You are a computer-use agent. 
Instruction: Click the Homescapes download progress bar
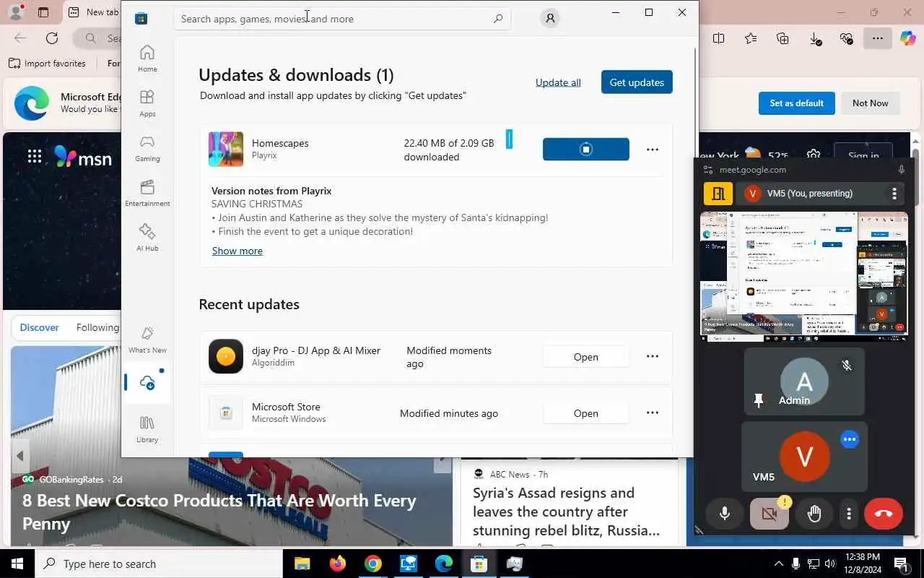[509, 139]
